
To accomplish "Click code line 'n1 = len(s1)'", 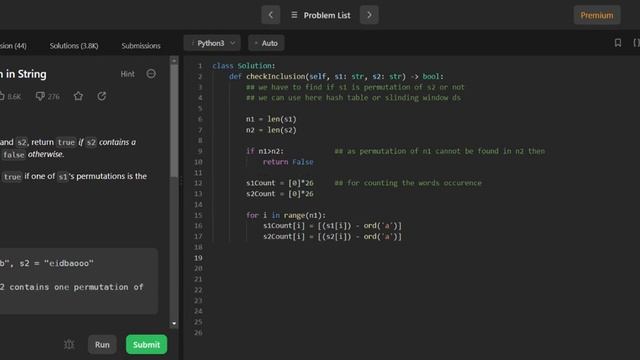I will click(x=271, y=119).
